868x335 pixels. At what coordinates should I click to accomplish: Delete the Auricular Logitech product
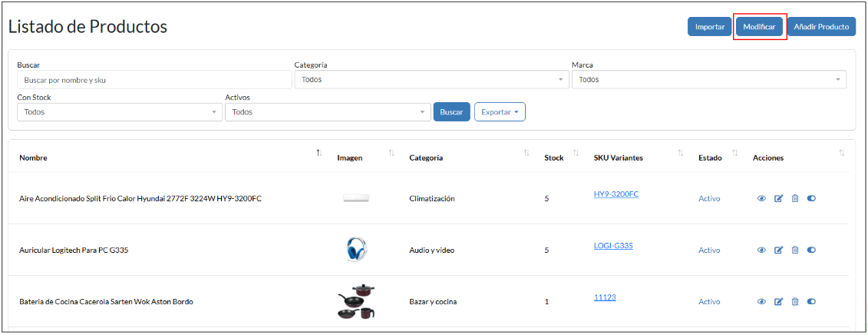(x=795, y=250)
